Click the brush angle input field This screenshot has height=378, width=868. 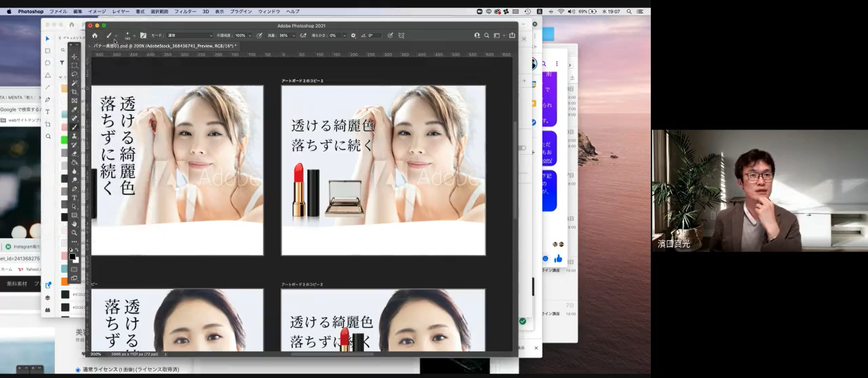(x=374, y=35)
